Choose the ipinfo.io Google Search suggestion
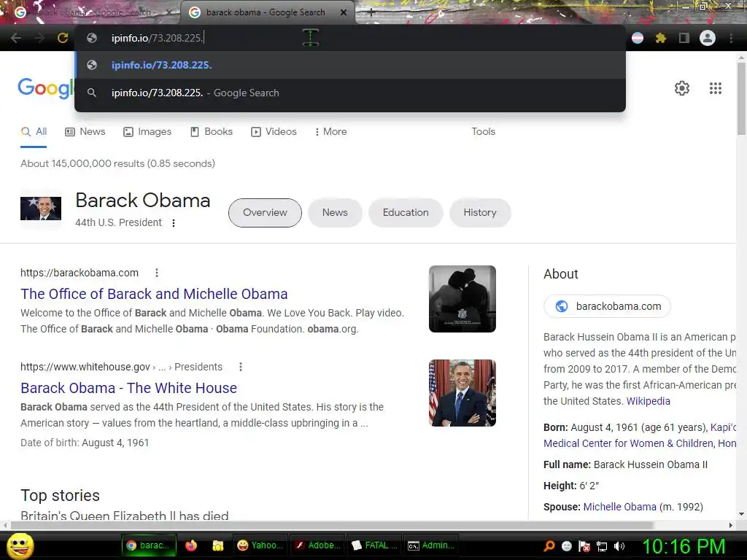747x560 pixels. 350,93
